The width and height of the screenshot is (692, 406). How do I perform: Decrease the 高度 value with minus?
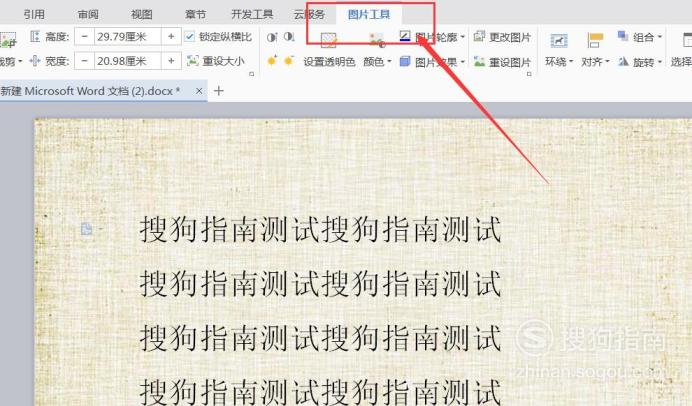point(84,37)
